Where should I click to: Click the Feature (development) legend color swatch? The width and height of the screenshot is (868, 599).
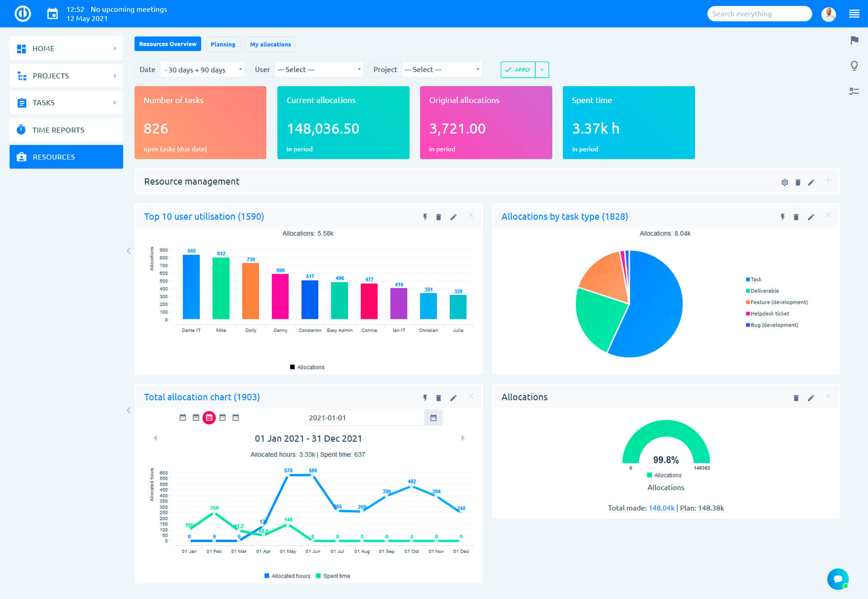point(748,302)
